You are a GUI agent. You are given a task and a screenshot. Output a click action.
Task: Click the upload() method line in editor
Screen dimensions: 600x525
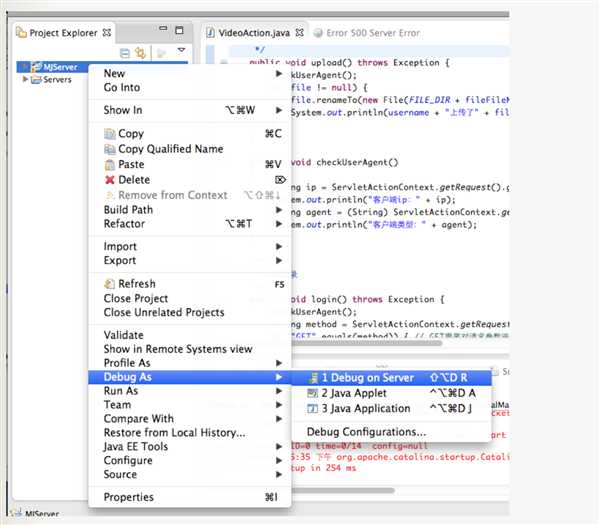(349, 62)
